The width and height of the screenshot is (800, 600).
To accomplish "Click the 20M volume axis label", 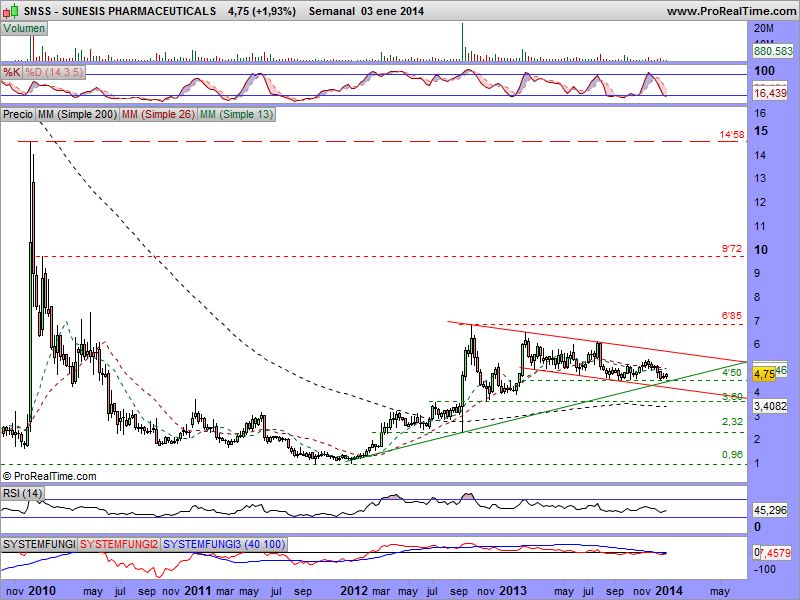I will tap(764, 29).
